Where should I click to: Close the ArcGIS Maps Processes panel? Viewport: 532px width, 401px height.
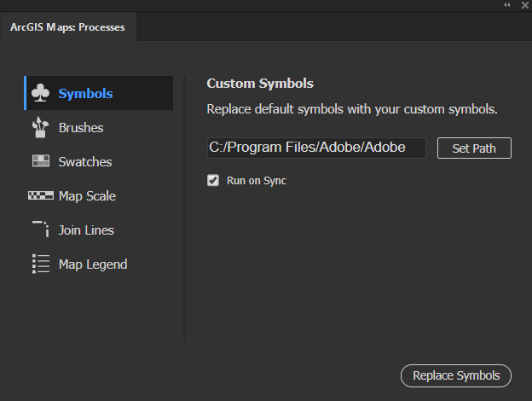pyautogui.click(x=525, y=5)
